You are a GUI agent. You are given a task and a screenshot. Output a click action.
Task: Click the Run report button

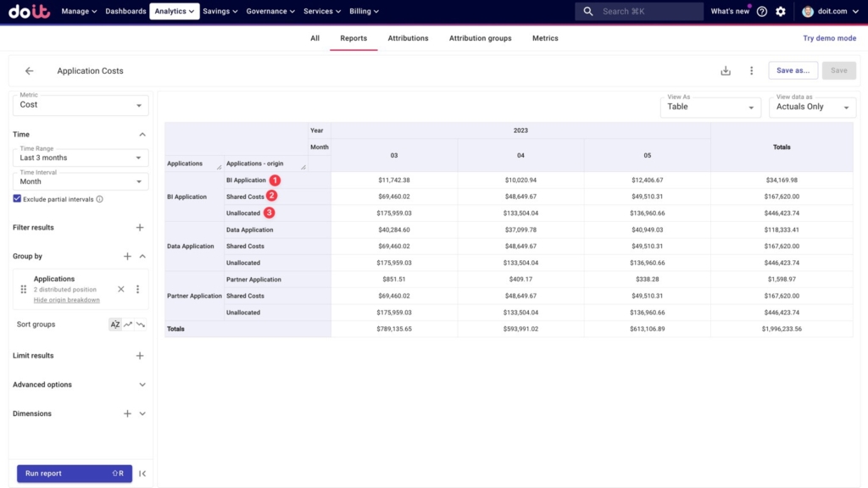click(74, 474)
